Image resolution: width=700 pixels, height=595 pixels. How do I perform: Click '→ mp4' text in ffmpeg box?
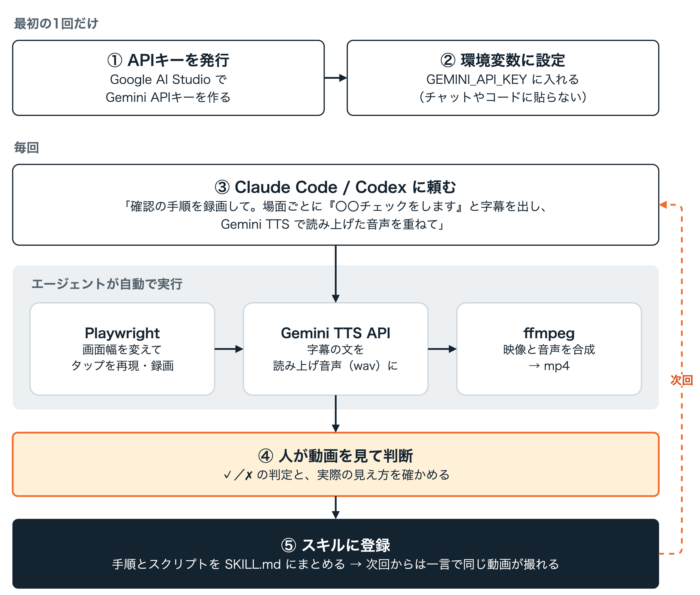click(549, 366)
